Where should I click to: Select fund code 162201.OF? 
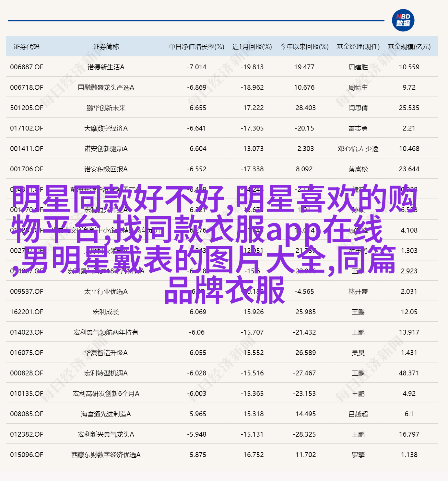(27, 312)
